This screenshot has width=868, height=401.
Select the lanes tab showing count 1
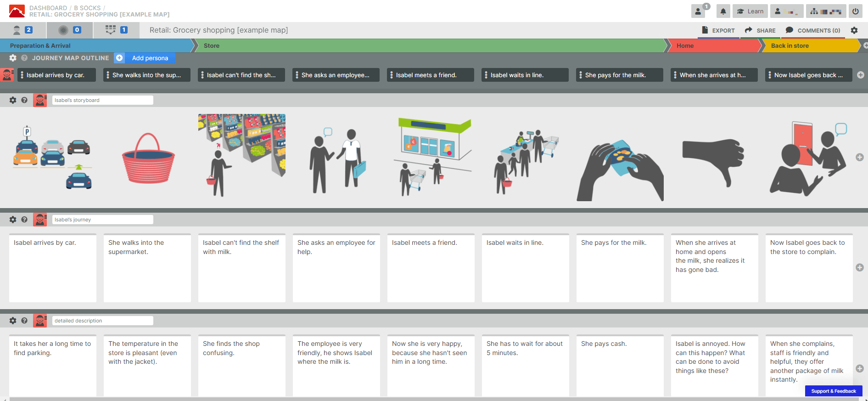[117, 30]
